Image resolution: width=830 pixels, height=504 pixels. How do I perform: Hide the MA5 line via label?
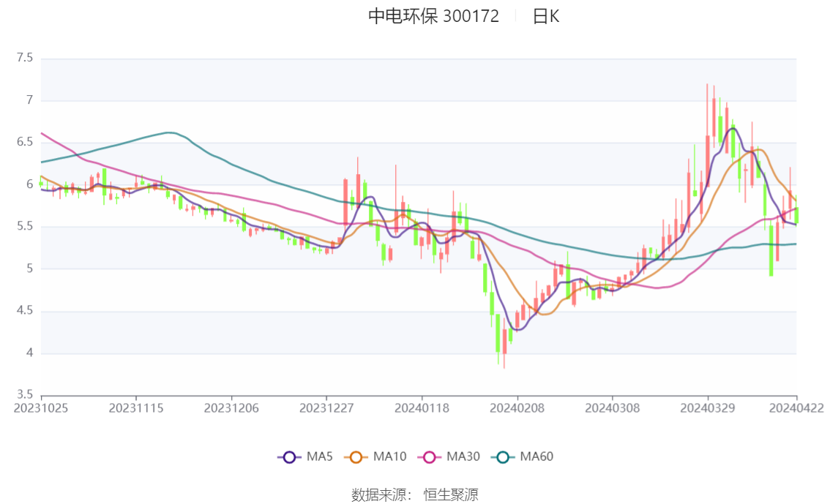(x=320, y=456)
